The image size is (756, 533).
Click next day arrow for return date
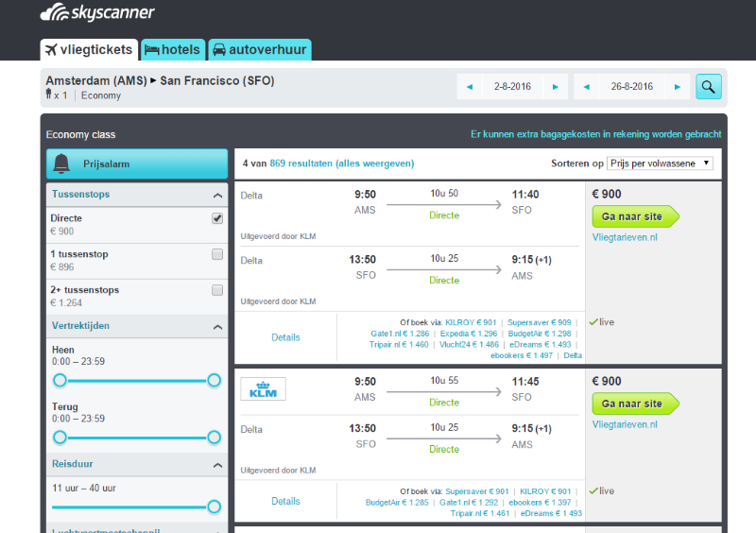[x=676, y=87]
